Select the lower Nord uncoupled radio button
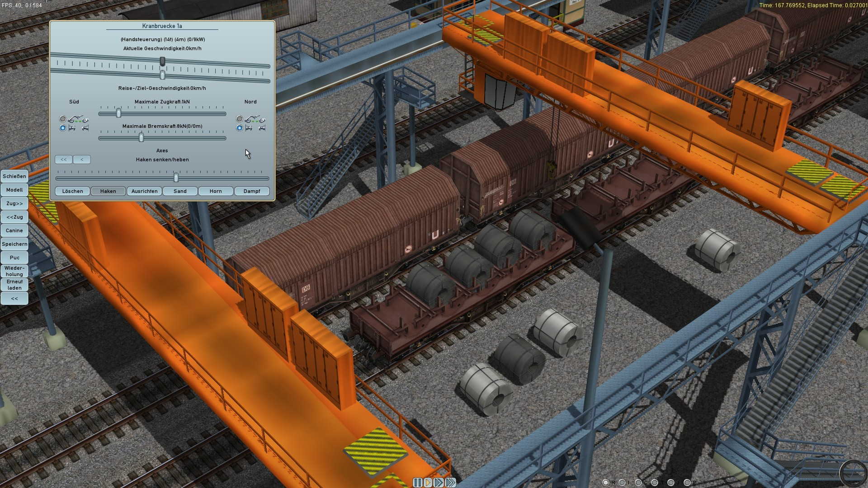This screenshot has height=488, width=868. [240, 128]
